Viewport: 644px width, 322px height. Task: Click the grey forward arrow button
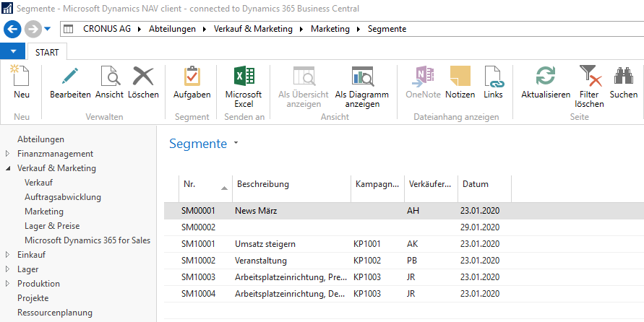pos(33,29)
